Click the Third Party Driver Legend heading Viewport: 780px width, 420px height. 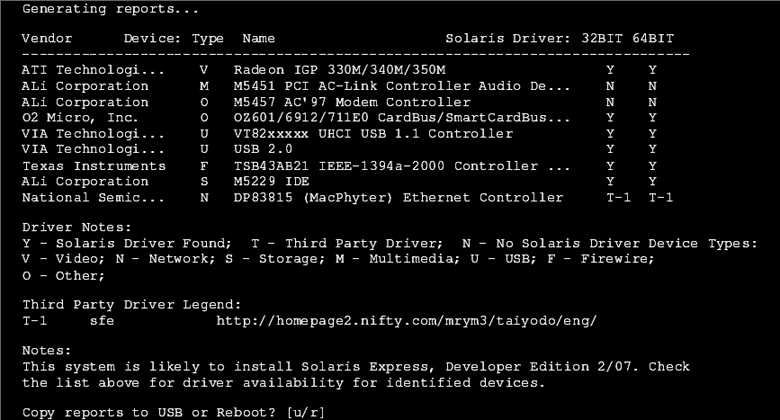point(132,305)
